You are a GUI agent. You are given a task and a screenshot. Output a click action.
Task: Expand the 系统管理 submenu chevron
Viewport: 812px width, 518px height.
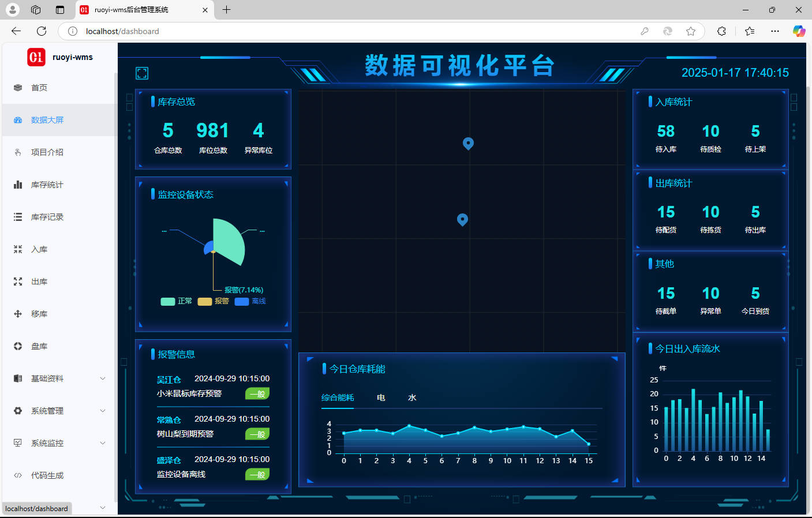click(103, 411)
